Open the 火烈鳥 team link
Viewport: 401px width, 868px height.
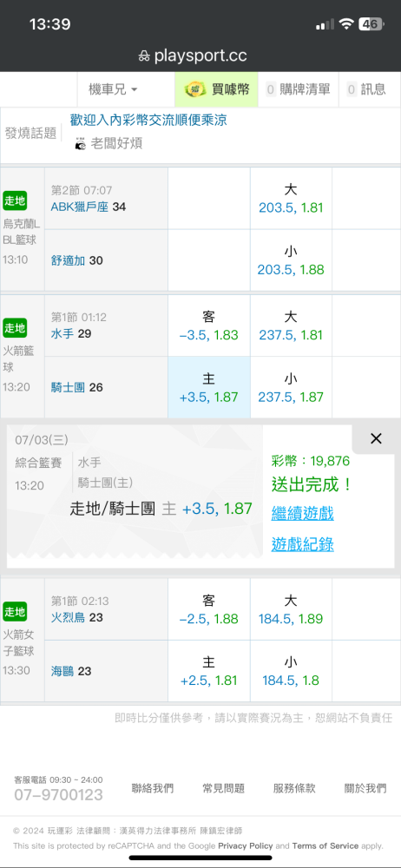pyautogui.click(x=68, y=617)
